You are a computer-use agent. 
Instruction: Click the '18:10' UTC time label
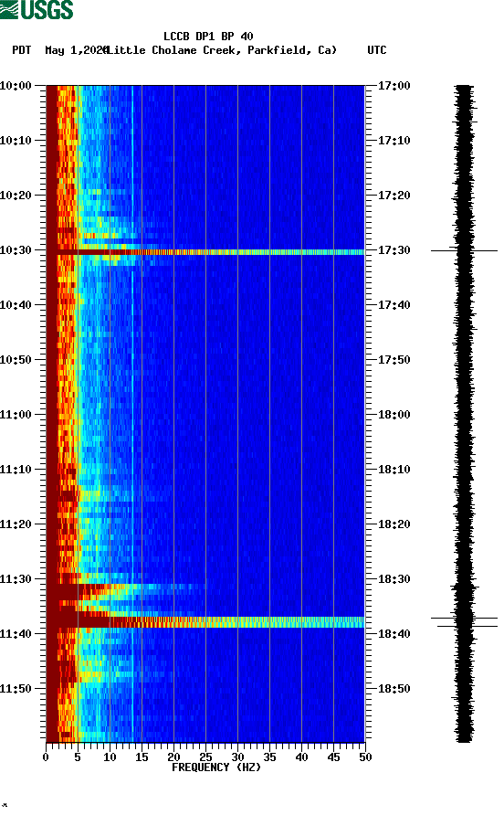click(394, 470)
